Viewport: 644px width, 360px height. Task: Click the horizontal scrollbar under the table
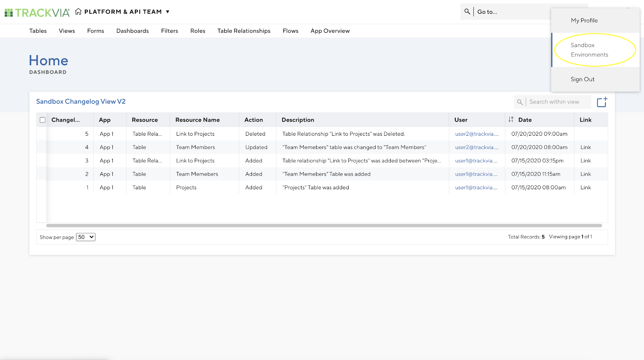pos(324,226)
